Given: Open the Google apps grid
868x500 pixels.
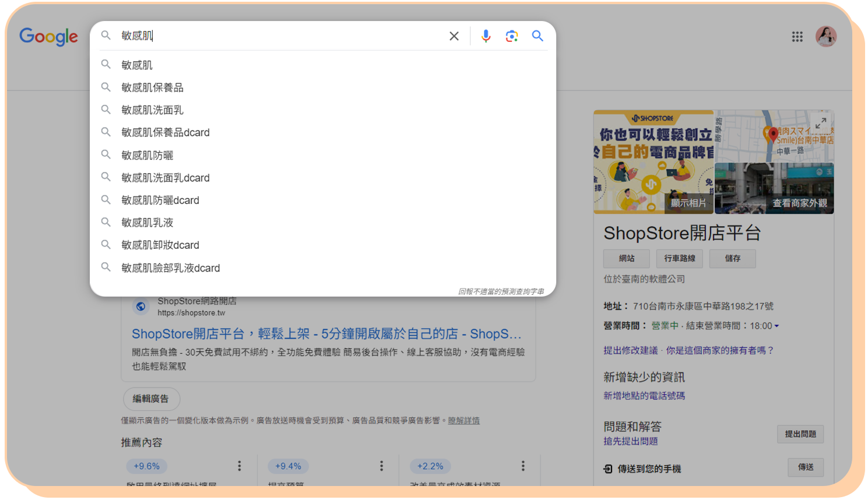Looking at the screenshot, I should coord(797,37).
